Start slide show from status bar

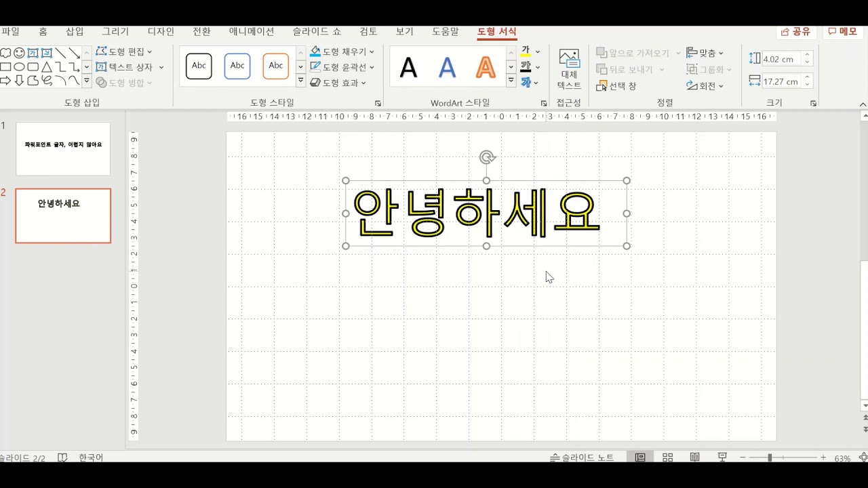click(723, 457)
